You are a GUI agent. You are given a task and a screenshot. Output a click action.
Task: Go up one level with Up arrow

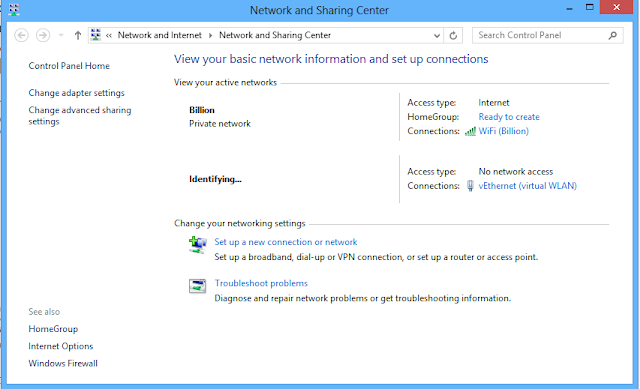[x=78, y=36]
